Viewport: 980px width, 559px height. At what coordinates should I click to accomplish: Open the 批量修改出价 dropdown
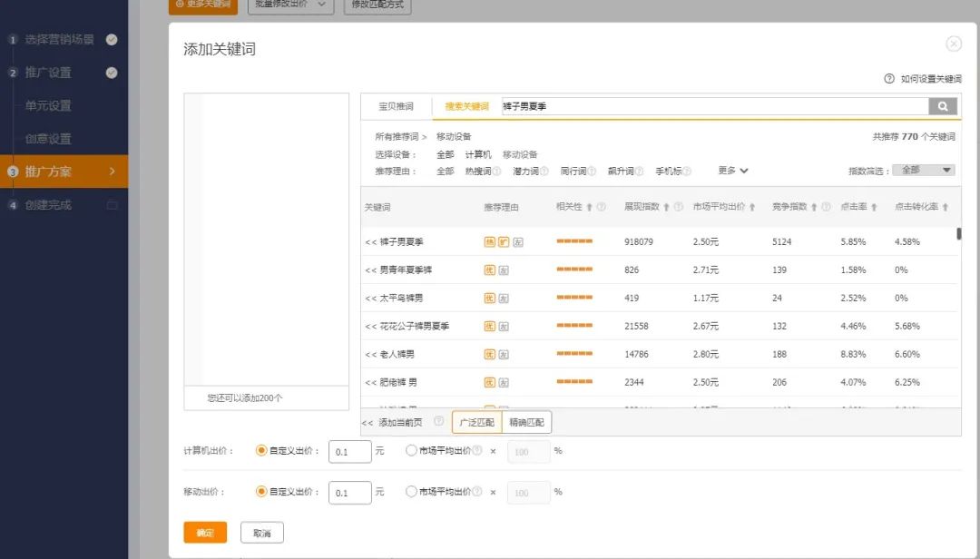(x=289, y=5)
